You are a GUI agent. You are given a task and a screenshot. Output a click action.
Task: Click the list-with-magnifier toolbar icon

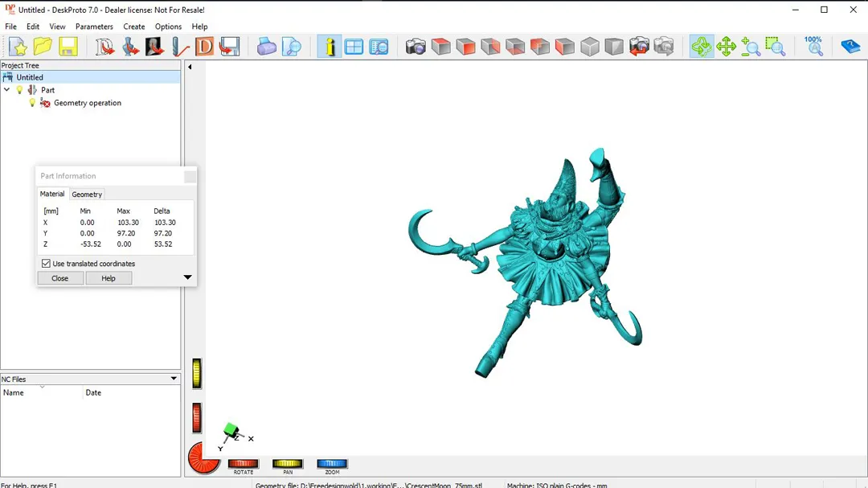click(379, 47)
